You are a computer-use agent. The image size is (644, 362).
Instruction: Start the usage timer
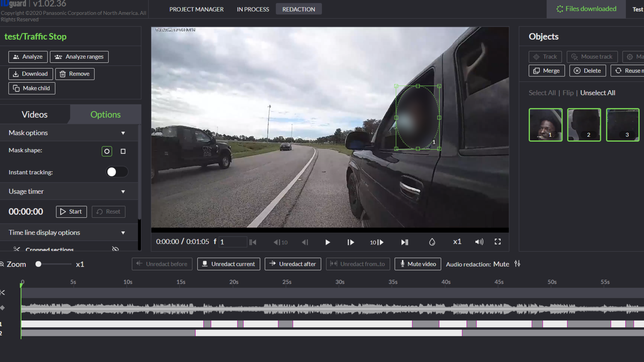click(71, 212)
